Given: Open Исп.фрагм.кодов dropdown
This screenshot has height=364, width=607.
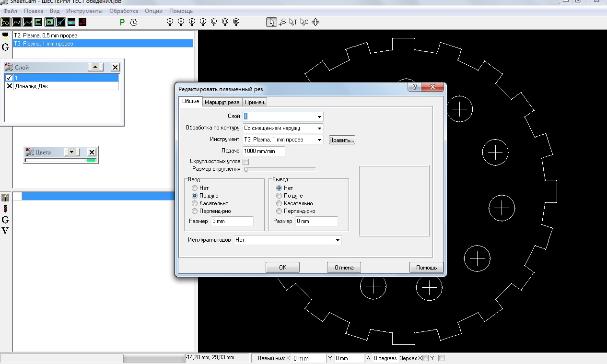Looking at the screenshot, I should pos(338,240).
